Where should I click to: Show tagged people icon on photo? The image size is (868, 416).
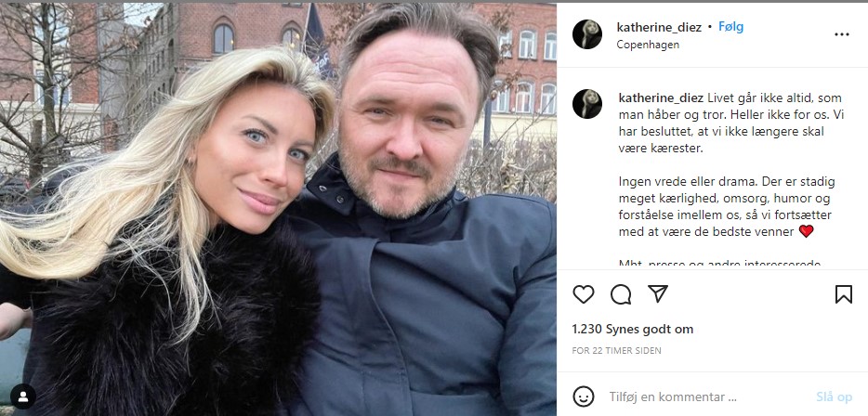pyautogui.click(x=23, y=396)
